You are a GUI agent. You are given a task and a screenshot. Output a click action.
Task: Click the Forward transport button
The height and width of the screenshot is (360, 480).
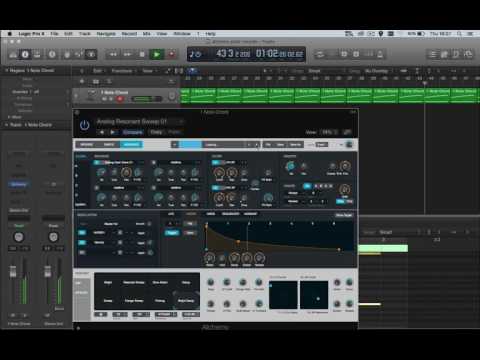click(x=128, y=54)
